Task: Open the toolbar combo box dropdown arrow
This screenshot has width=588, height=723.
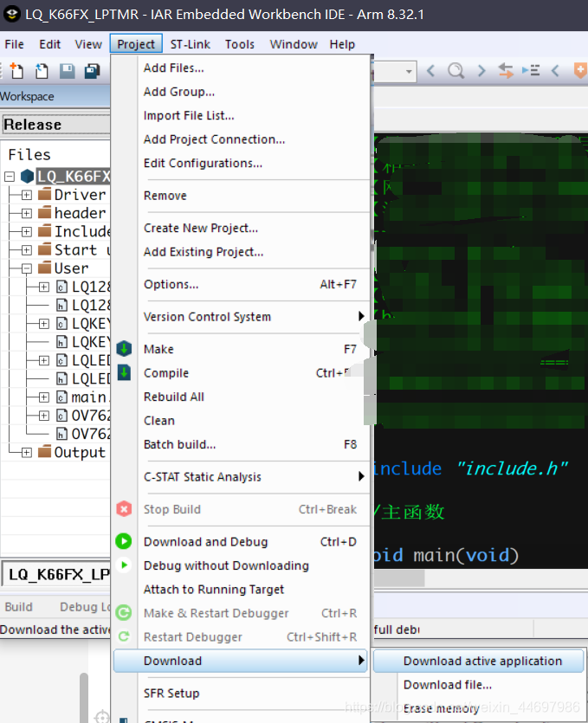Action: tap(409, 72)
